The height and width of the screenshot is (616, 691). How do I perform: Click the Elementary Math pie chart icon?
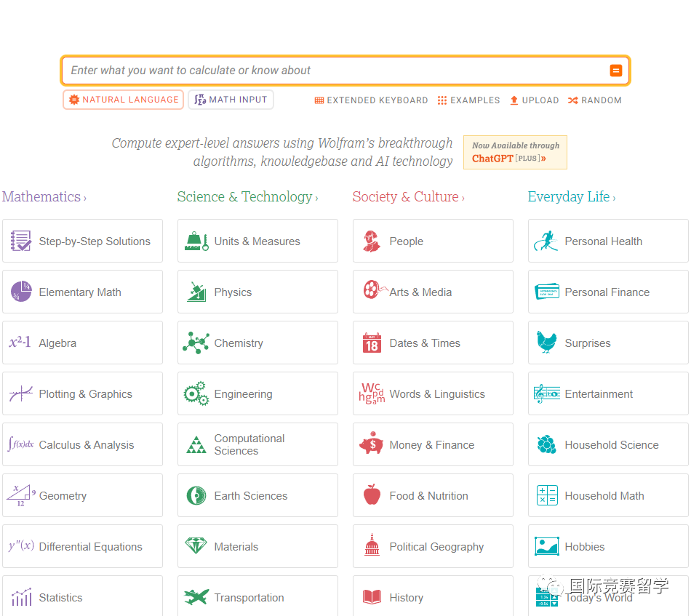(x=20, y=292)
